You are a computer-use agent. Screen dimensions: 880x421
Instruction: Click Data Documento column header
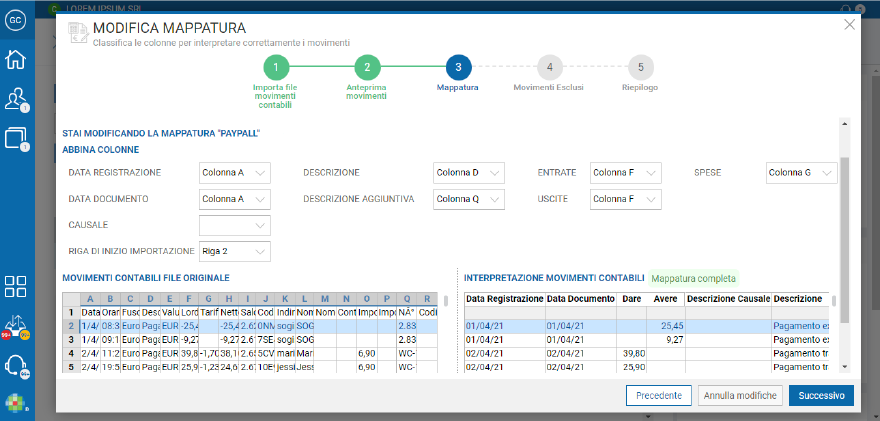coord(580,299)
